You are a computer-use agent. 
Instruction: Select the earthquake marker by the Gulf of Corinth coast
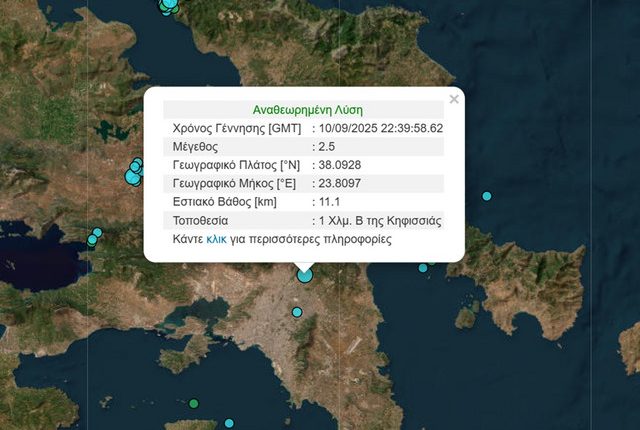[94, 237]
